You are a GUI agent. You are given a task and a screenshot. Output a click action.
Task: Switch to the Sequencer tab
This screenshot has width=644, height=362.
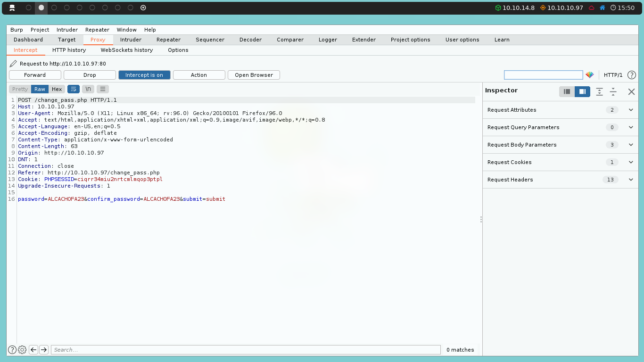point(210,40)
